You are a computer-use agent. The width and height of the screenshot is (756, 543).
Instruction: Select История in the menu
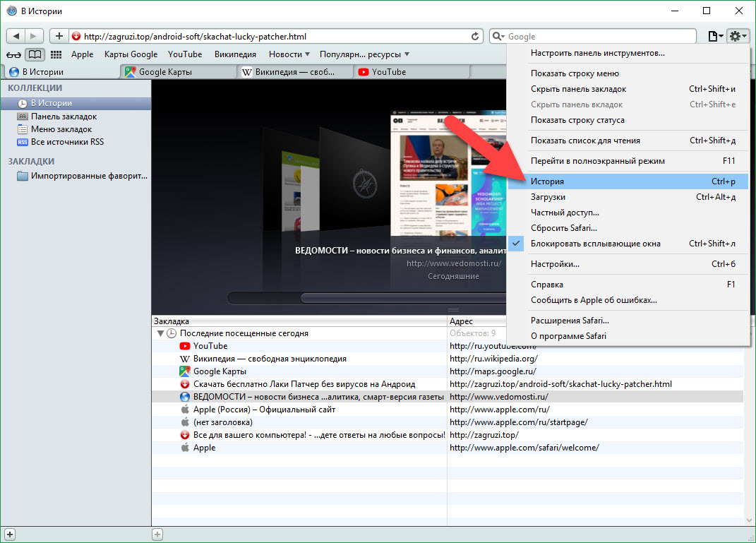(547, 181)
